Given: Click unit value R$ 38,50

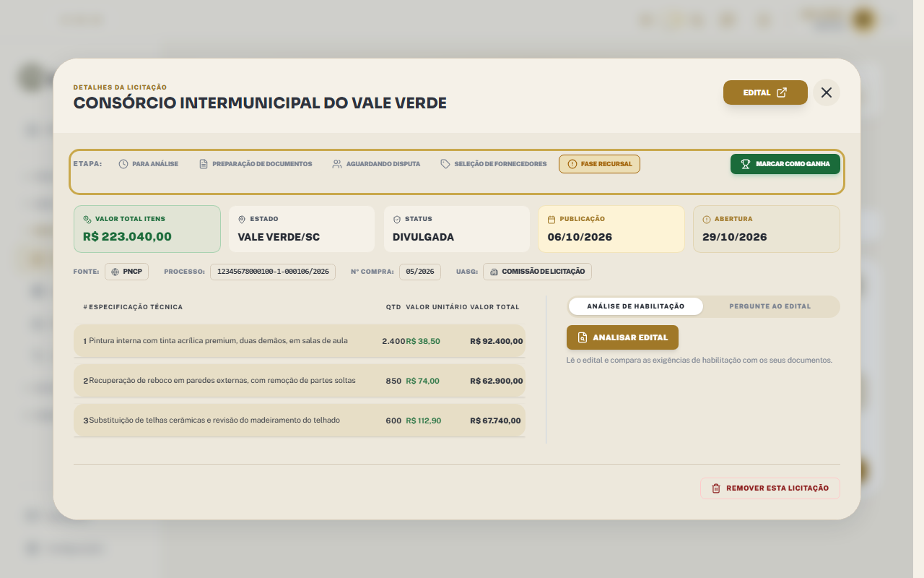Looking at the screenshot, I should (423, 341).
